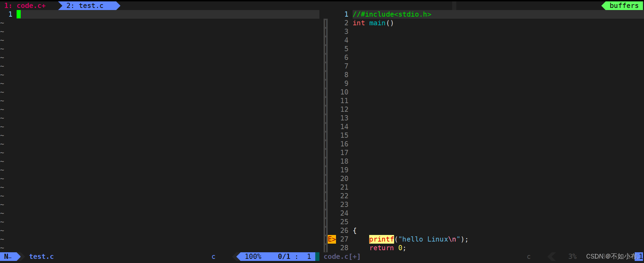644x263 pixels.
Task: Click the green cursor block in test.c
Action: [x=19, y=14]
